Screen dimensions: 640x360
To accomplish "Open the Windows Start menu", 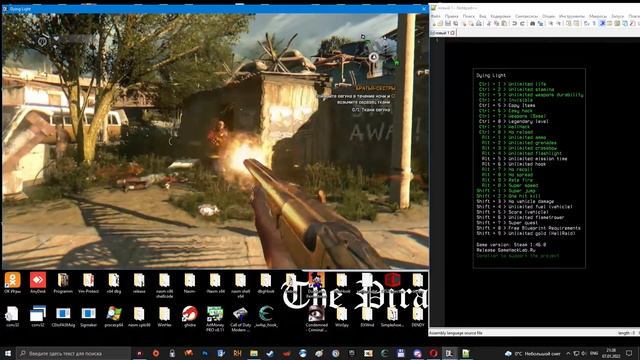I will pos(8,353).
